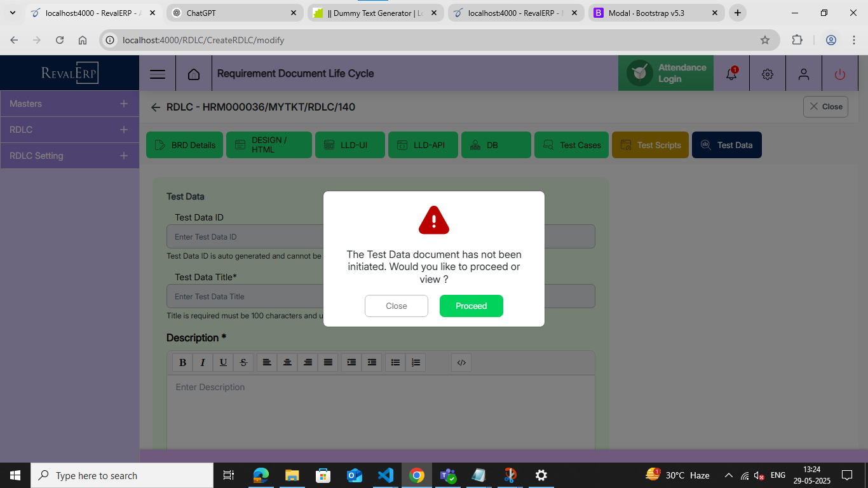Toggle italic formatting in the description editor
Screen dimensions: 868x488
(x=203, y=362)
